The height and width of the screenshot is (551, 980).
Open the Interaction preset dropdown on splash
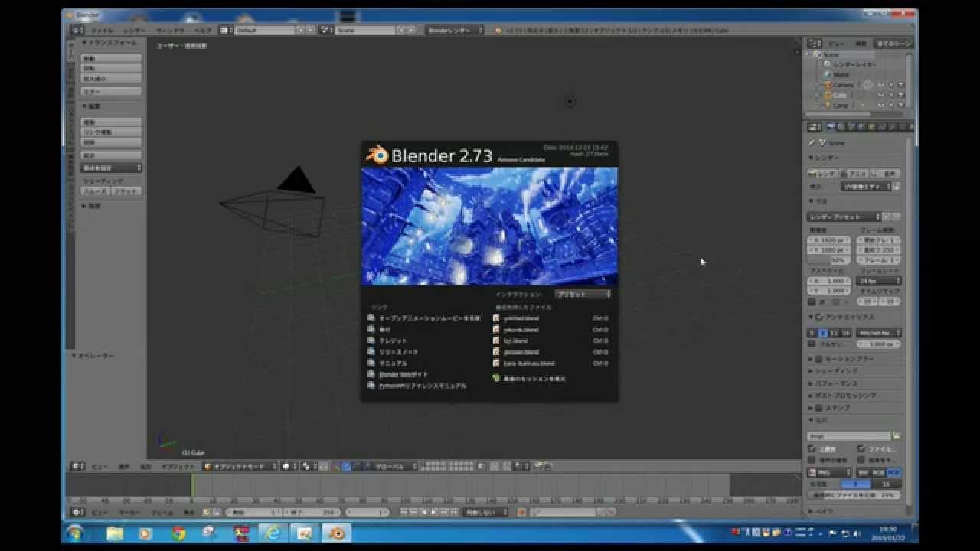[x=583, y=294]
